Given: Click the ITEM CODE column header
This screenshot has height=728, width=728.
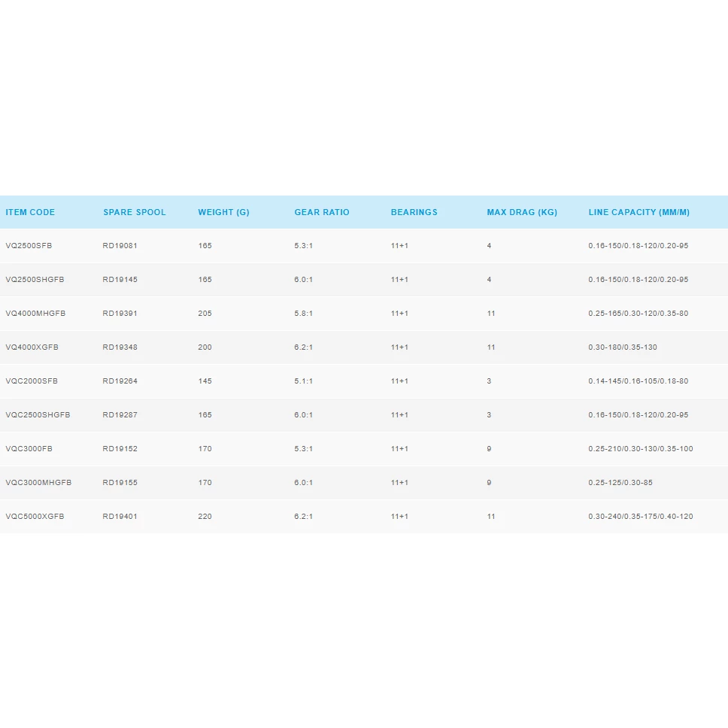Looking at the screenshot, I should point(30,212).
